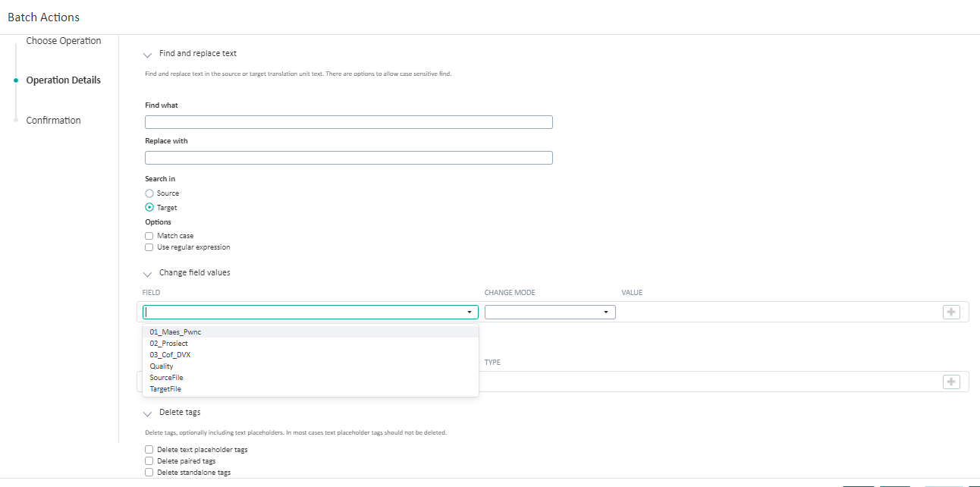This screenshot has width=980, height=487.
Task: Collapse the Change field values section
Action: pos(147,274)
